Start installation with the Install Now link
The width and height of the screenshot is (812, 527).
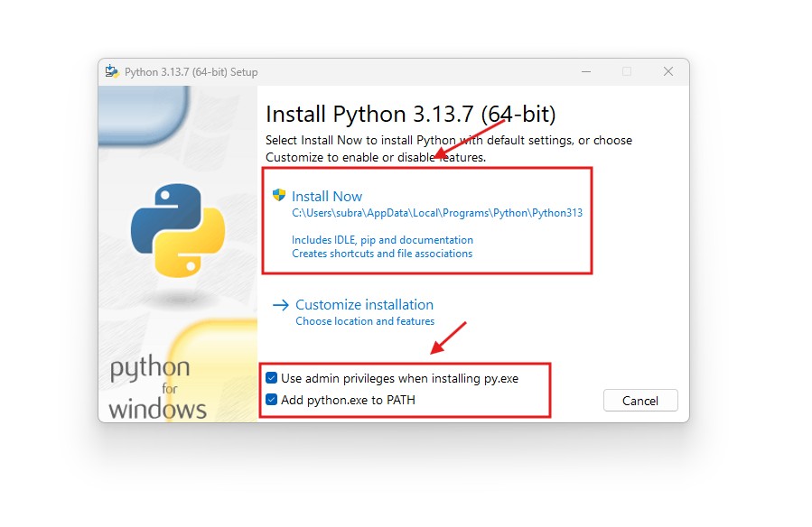tap(327, 197)
